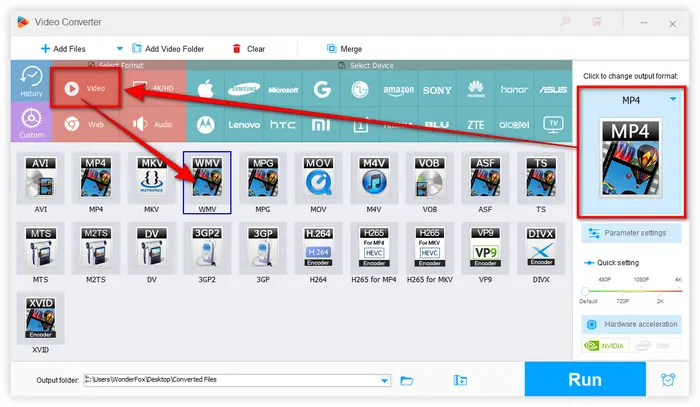Click the Merge button
Screen dimensions: 700x407
[x=344, y=49]
